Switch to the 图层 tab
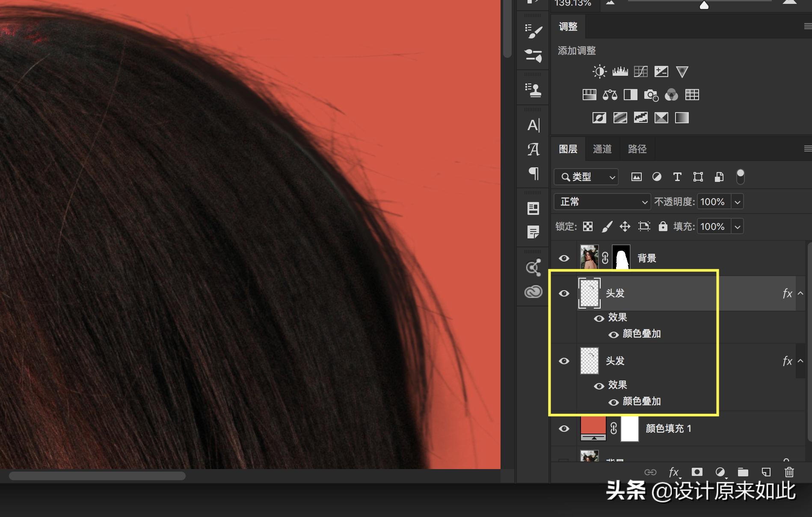This screenshot has height=517, width=812. [568, 149]
